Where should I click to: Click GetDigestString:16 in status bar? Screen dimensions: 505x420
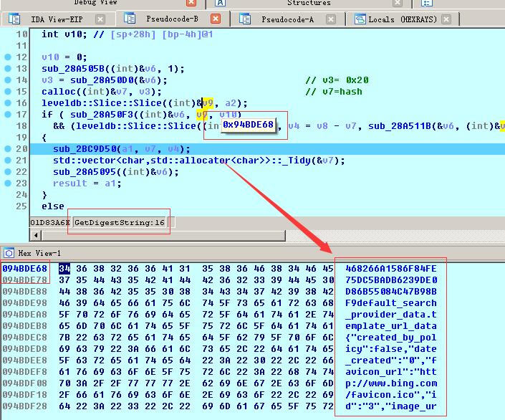pyautogui.click(x=119, y=222)
